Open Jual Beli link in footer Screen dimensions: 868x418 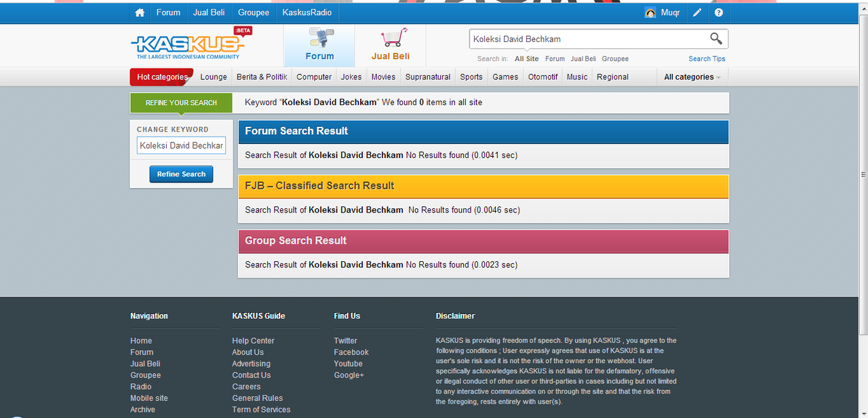145,364
